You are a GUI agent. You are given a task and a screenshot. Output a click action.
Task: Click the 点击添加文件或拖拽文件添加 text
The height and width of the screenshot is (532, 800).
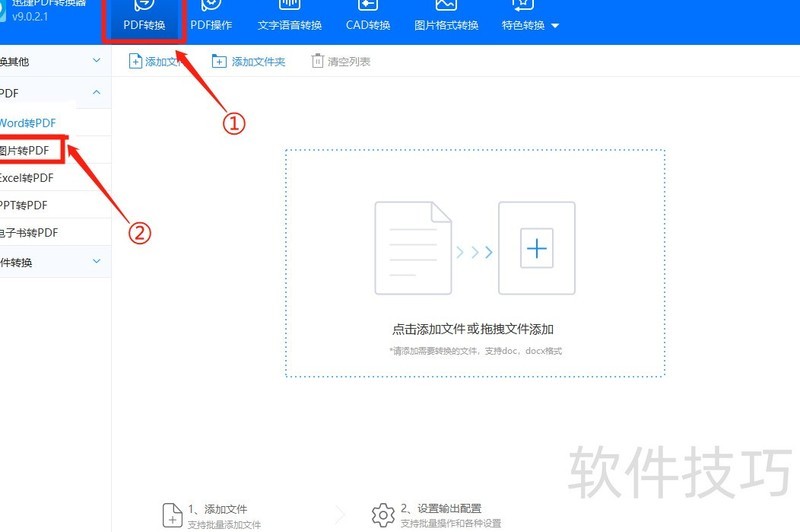tap(473, 330)
